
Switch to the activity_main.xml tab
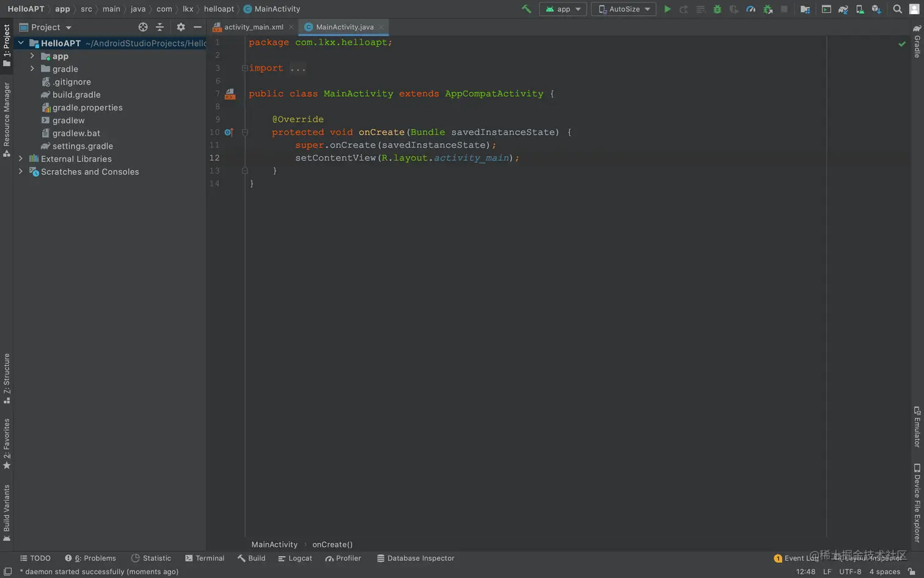tap(253, 27)
